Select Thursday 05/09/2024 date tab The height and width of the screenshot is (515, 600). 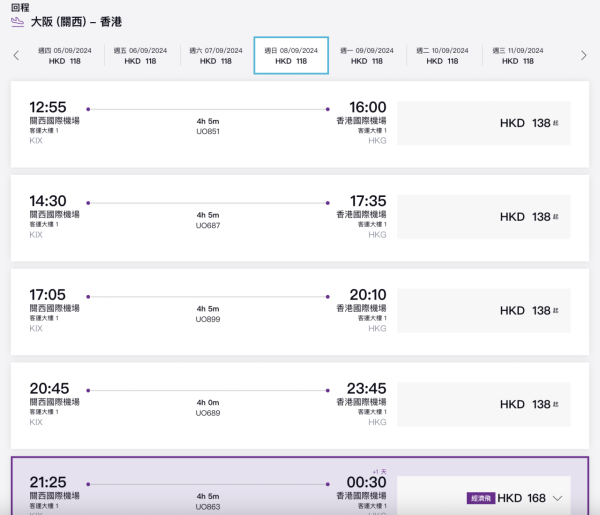click(x=65, y=55)
